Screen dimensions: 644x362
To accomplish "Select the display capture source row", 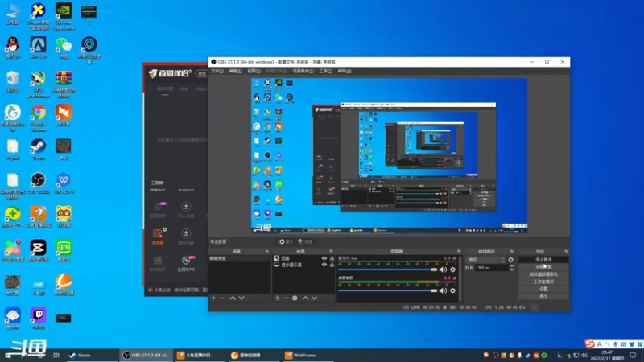I will [303, 265].
